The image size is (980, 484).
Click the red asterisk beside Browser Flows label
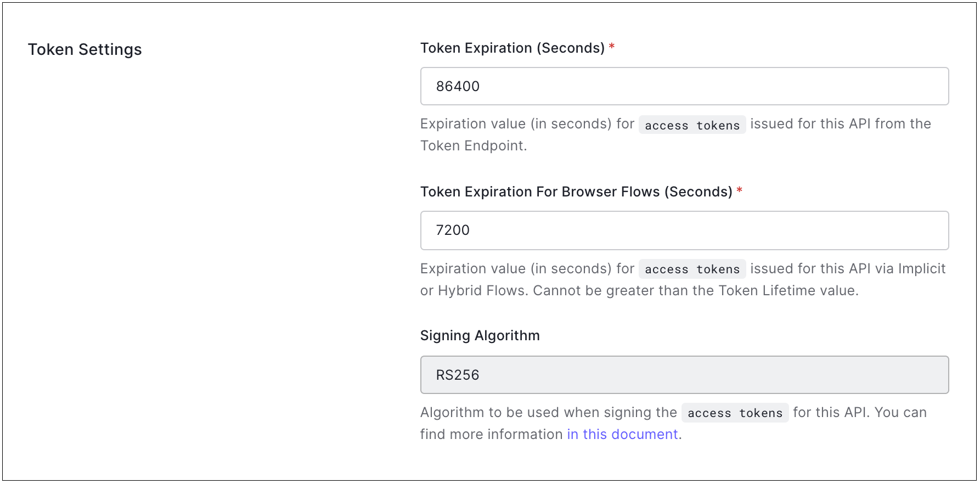click(x=740, y=191)
